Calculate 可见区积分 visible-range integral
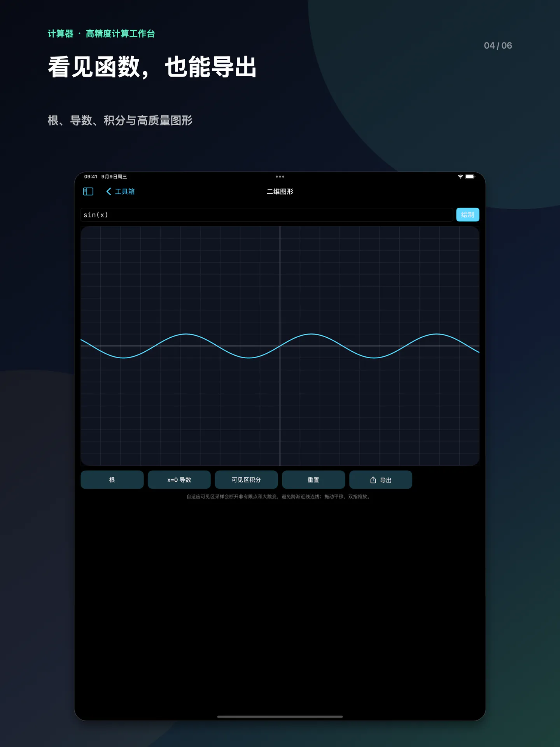The height and width of the screenshot is (747, 560). tap(246, 480)
